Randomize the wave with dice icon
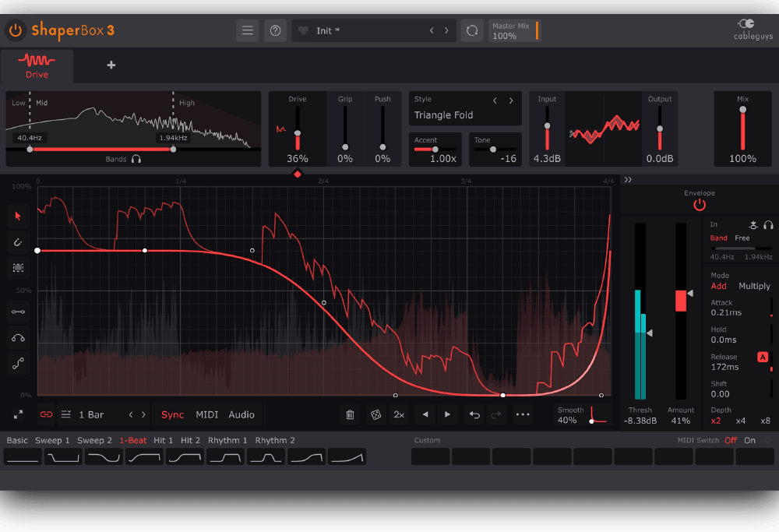The image size is (779, 532). [376, 414]
